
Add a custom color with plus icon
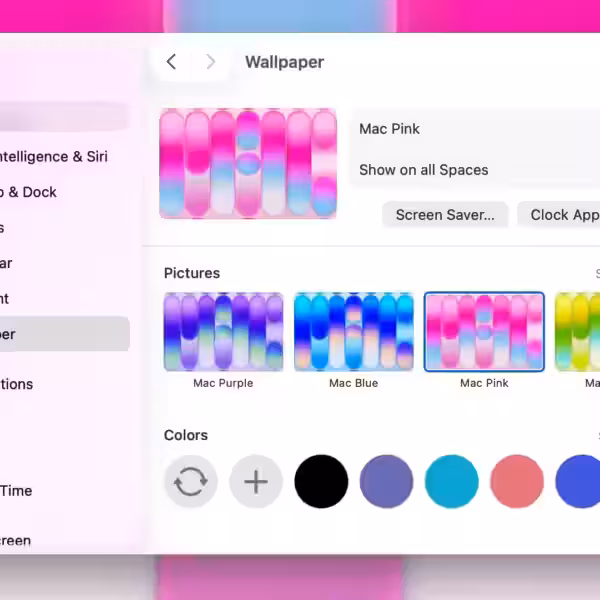[256, 482]
